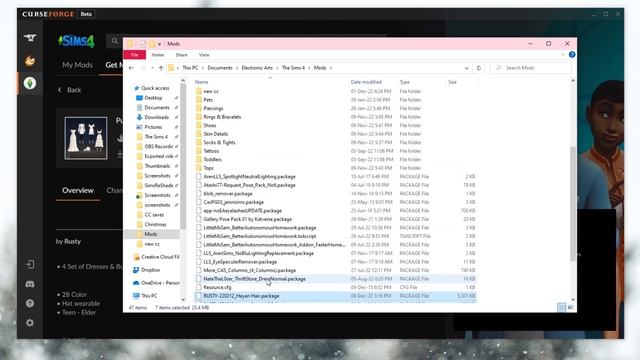Click the CurseForge search magnifier icon
This screenshot has width=640, height=360.
pos(115,41)
